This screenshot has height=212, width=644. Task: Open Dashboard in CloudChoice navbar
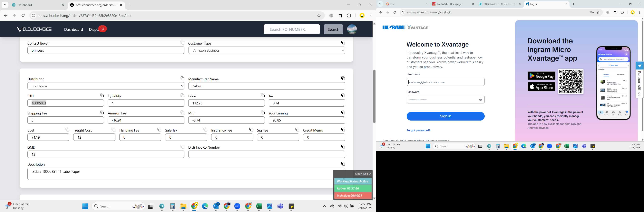coord(73,29)
